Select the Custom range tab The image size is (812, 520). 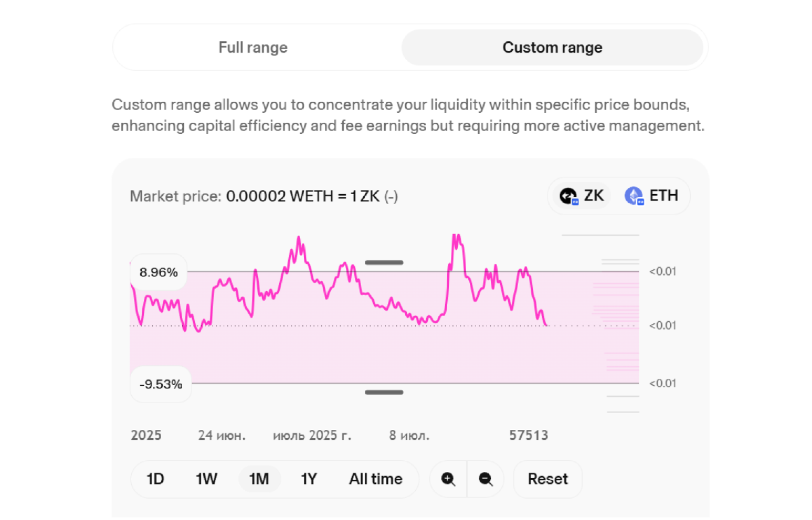[x=552, y=47]
